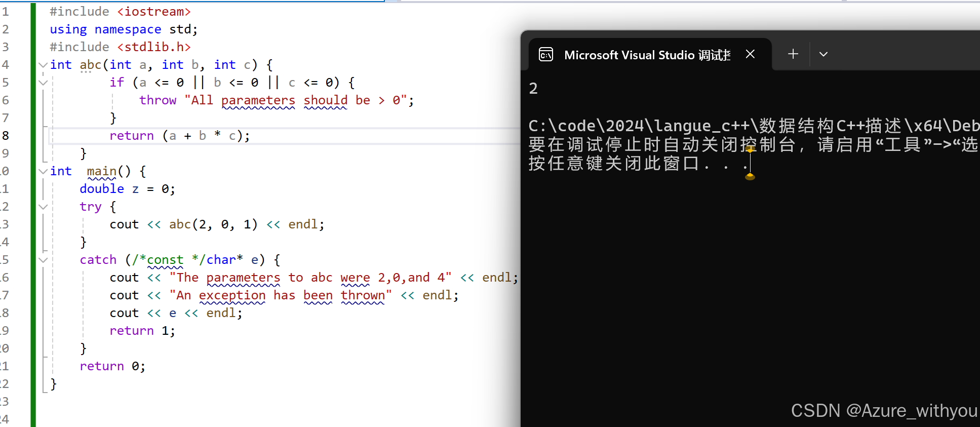The width and height of the screenshot is (980, 427).
Task: Collapse the catch block fold arrow
Action: click(43, 260)
